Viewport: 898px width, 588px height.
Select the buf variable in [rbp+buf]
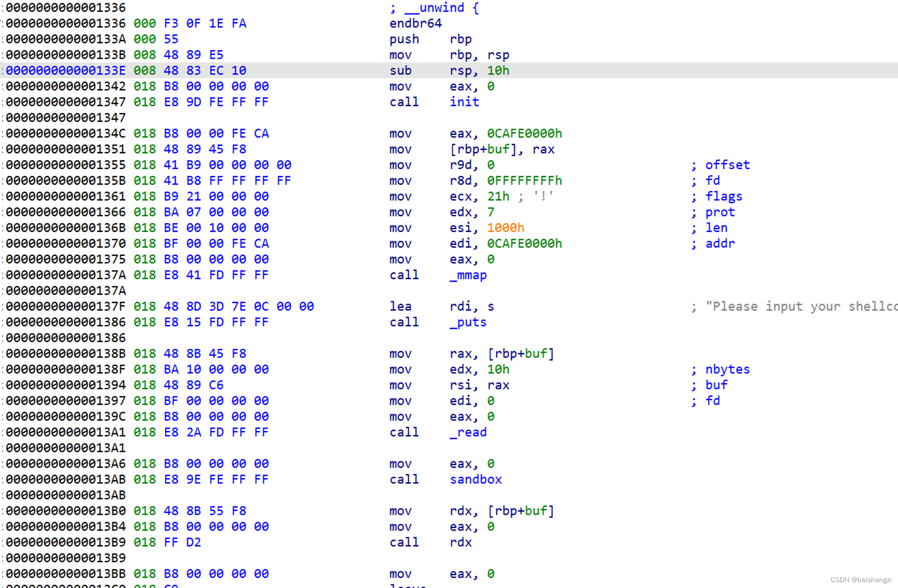pyautogui.click(x=498, y=149)
